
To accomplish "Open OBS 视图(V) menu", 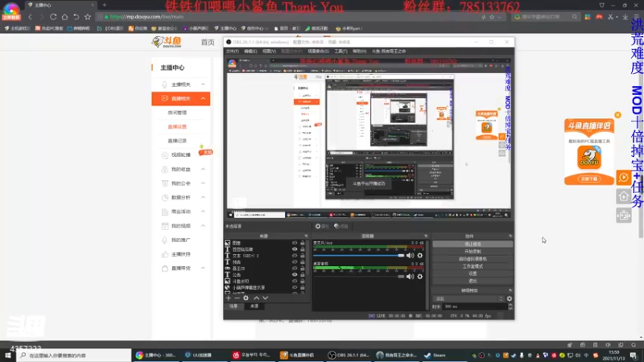I will [x=269, y=51].
